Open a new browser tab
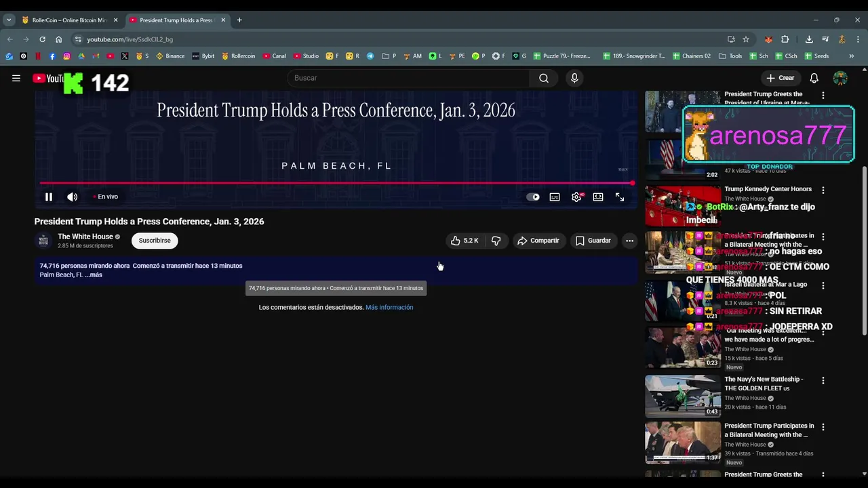This screenshot has height=488, width=868. coord(239,20)
